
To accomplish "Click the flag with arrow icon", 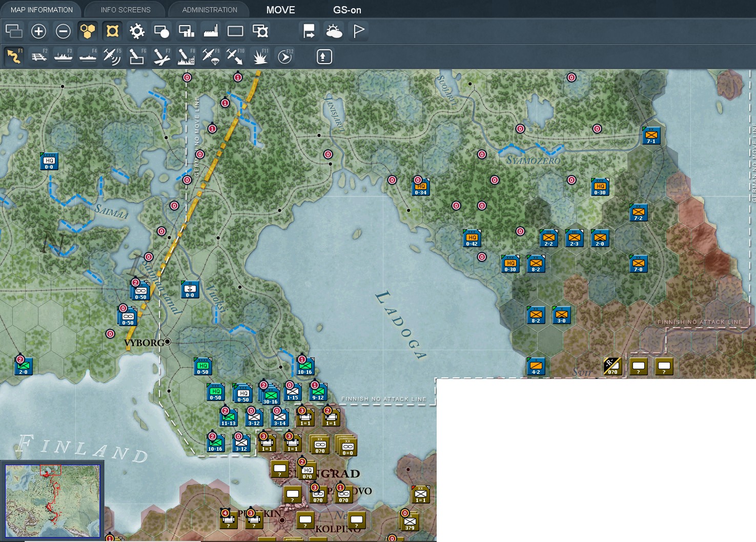I will (309, 31).
